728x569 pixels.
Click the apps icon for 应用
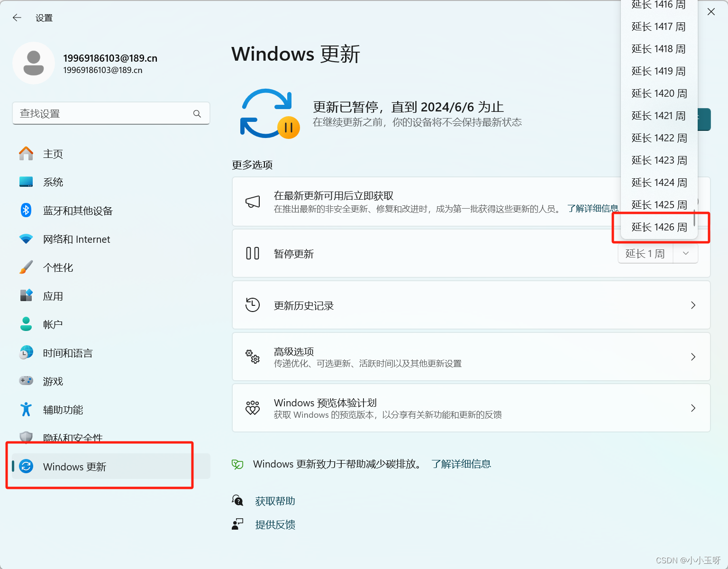click(26, 295)
